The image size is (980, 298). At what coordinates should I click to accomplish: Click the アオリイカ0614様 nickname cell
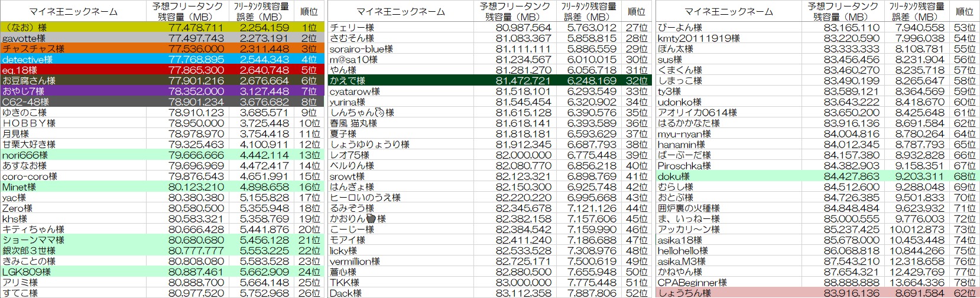pos(728,113)
